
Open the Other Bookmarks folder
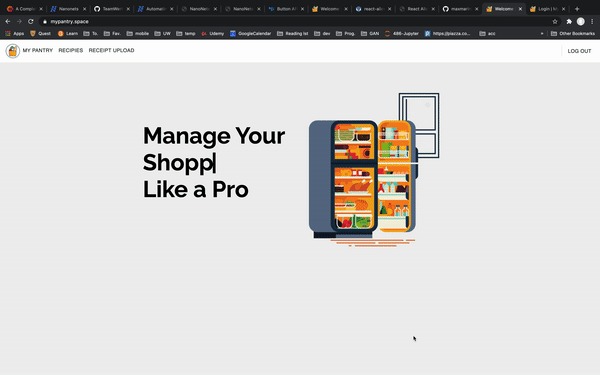point(573,34)
